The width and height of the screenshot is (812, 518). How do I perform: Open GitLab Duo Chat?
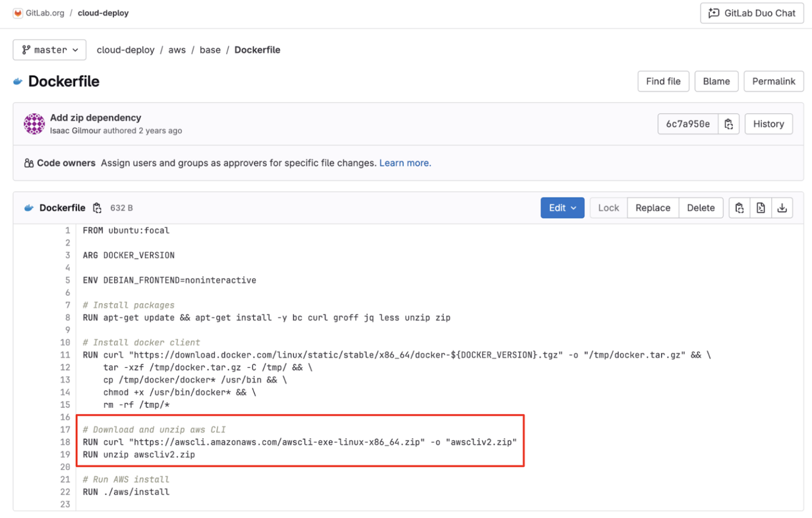click(x=751, y=13)
